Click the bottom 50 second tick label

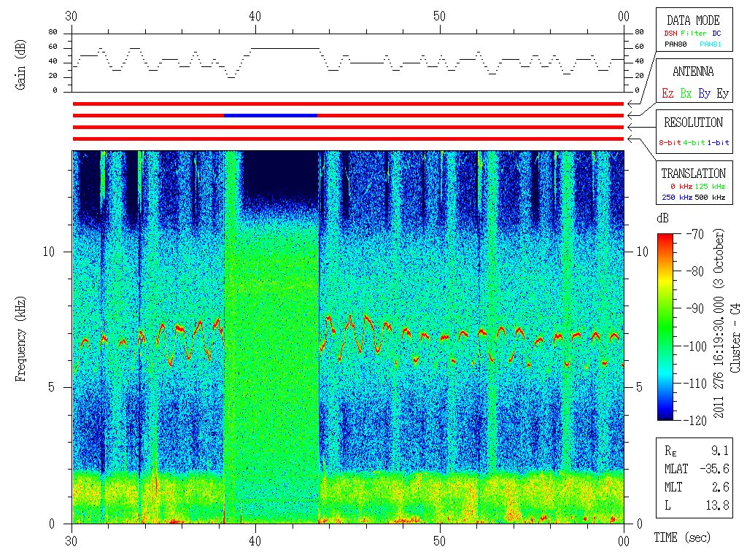tap(439, 542)
